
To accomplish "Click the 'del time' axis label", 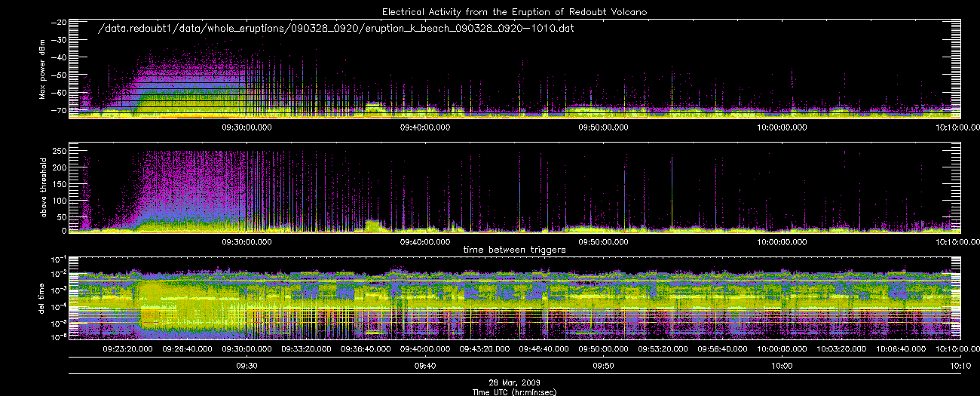I will click(x=42, y=300).
